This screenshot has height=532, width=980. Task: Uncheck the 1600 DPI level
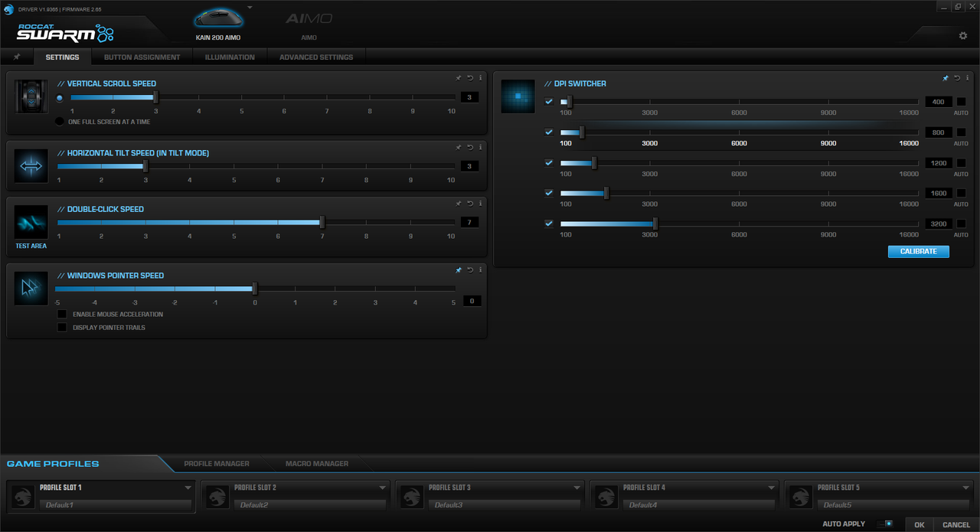click(548, 193)
